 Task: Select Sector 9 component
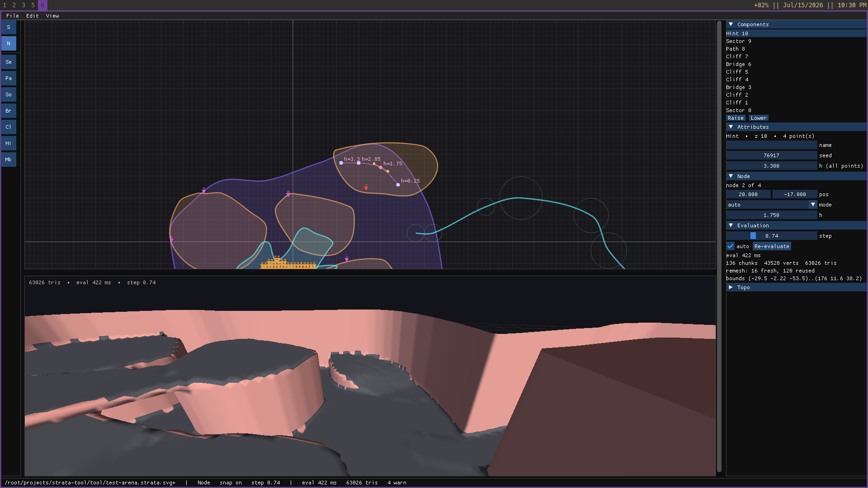point(796,41)
